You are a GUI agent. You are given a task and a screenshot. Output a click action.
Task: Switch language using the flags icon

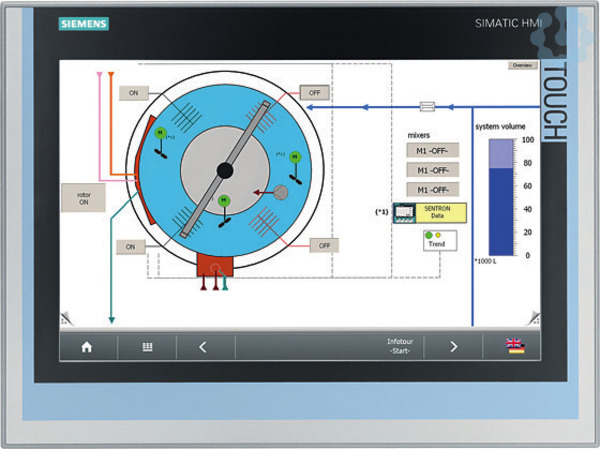[x=515, y=347]
